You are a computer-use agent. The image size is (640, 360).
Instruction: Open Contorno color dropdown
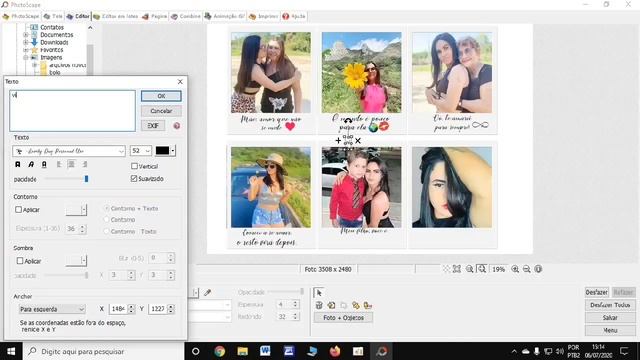[84, 210]
